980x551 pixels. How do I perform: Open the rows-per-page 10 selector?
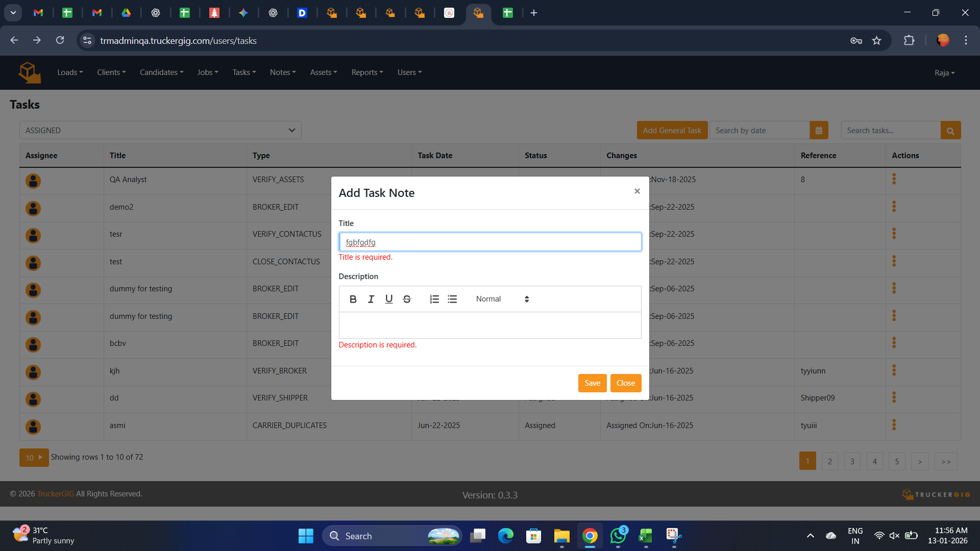click(34, 458)
